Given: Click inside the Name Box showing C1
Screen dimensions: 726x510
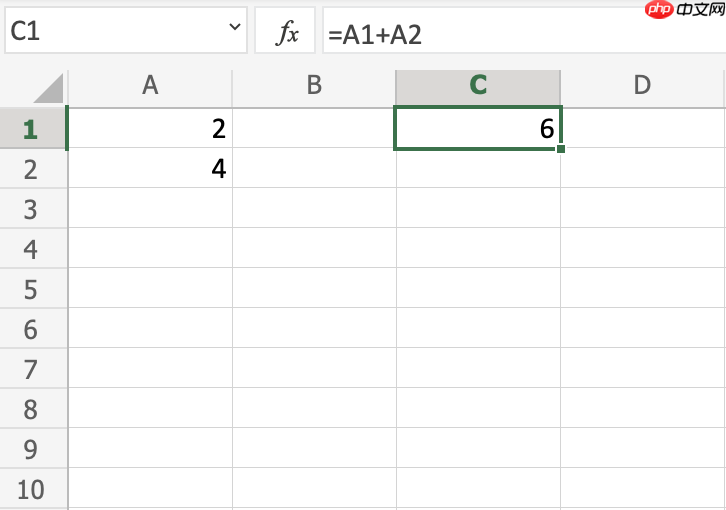Looking at the screenshot, I should (110, 32).
